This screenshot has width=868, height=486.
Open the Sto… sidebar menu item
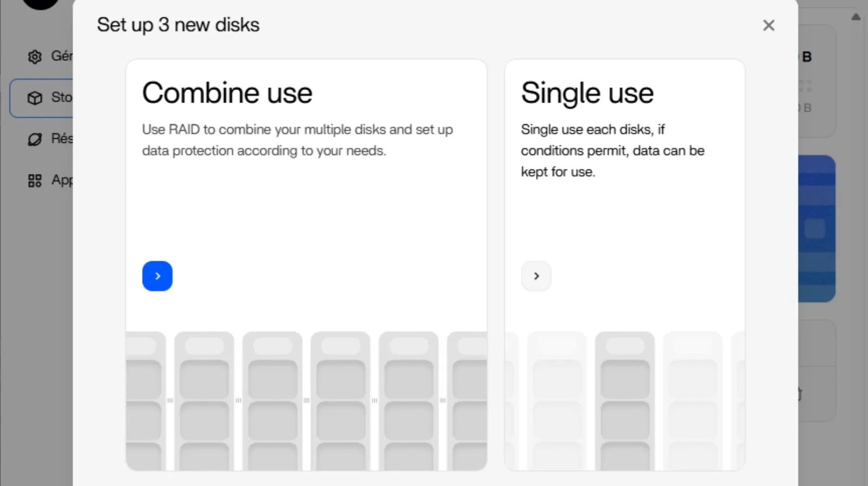[x=61, y=98]
